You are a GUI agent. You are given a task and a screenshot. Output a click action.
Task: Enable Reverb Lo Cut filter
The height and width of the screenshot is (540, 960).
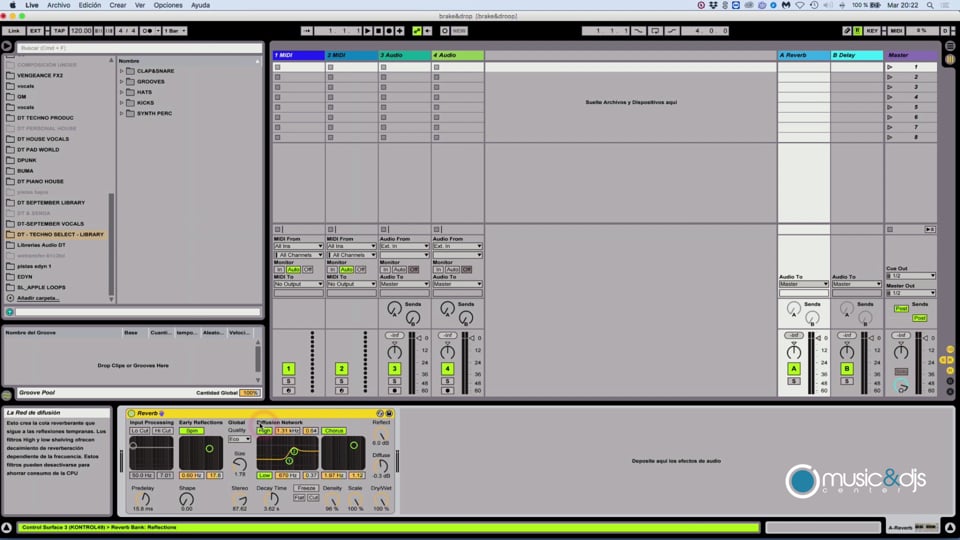(x=140, y=431)
